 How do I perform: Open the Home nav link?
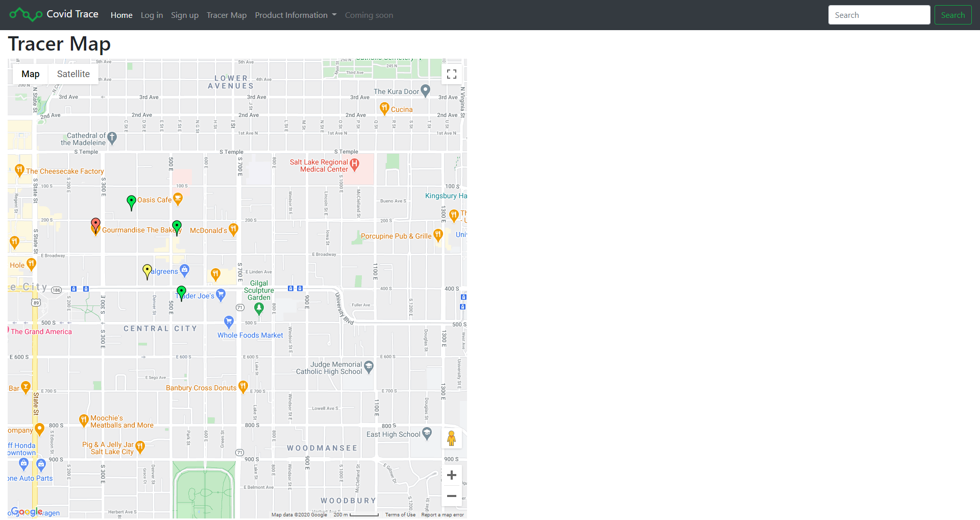(121, 15)
